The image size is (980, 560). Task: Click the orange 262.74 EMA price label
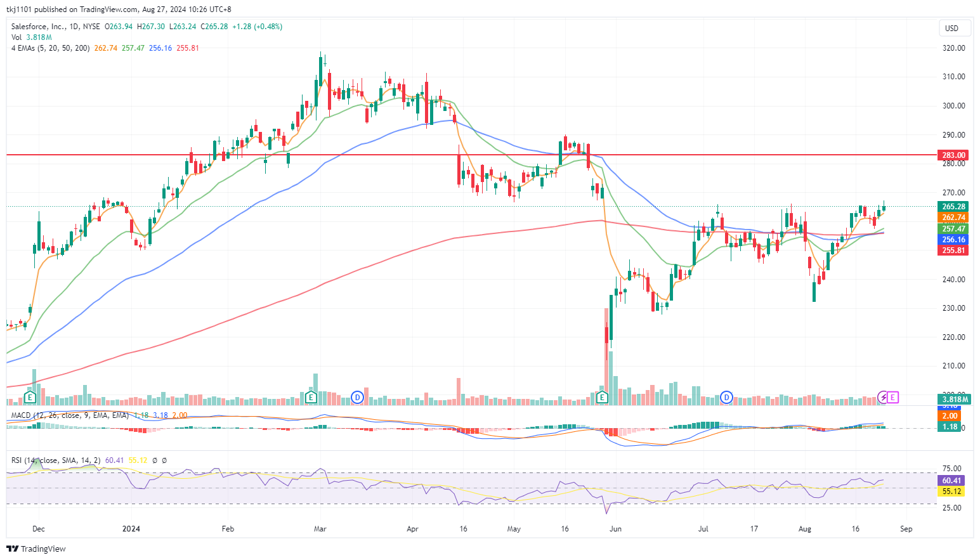[x=953, y=217]
